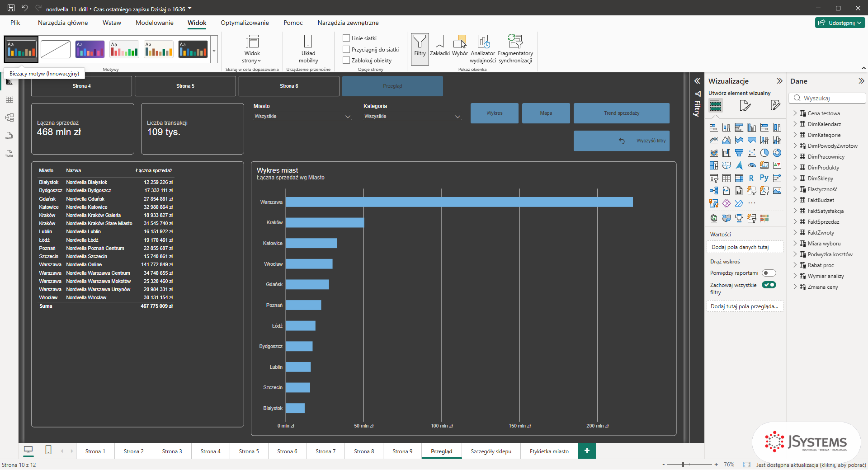Add a Python script visual

coord(764,178)
